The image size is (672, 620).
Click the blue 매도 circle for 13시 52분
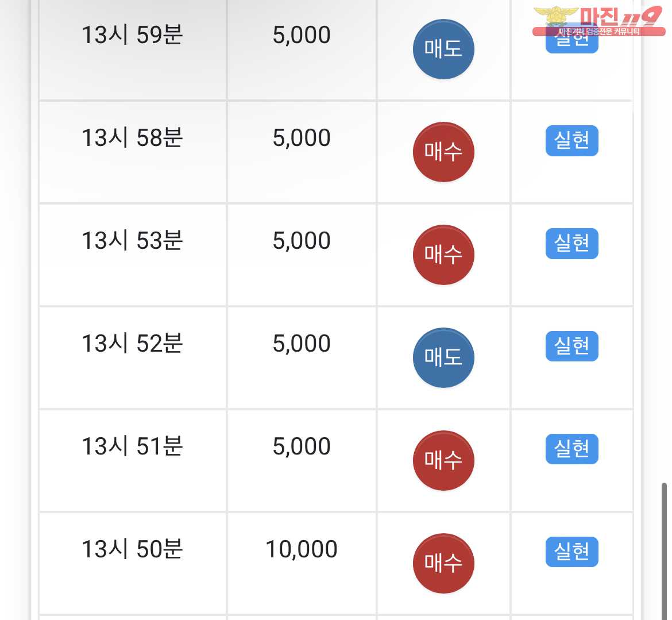click(x=443, y=357)
